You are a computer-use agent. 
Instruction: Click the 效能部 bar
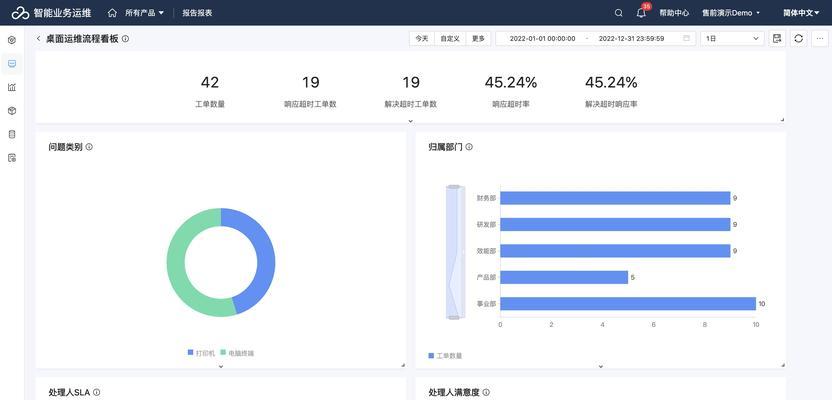click(x=616, y=251)
